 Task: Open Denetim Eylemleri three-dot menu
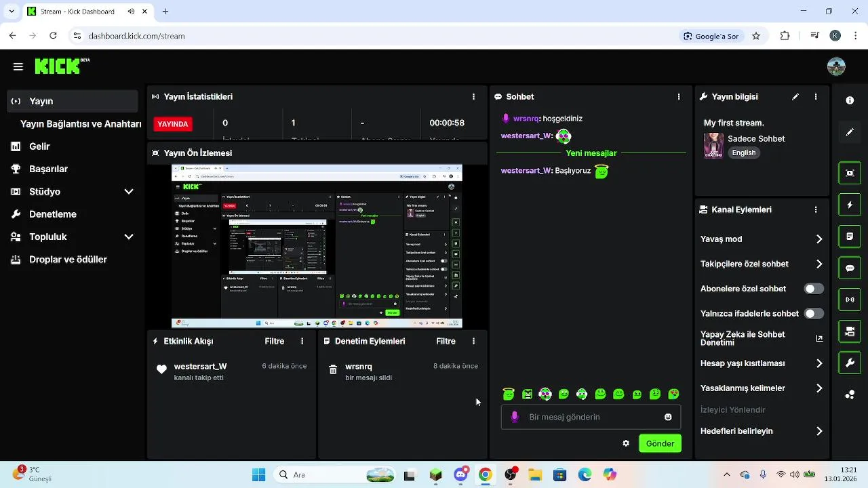coord(473,342)
